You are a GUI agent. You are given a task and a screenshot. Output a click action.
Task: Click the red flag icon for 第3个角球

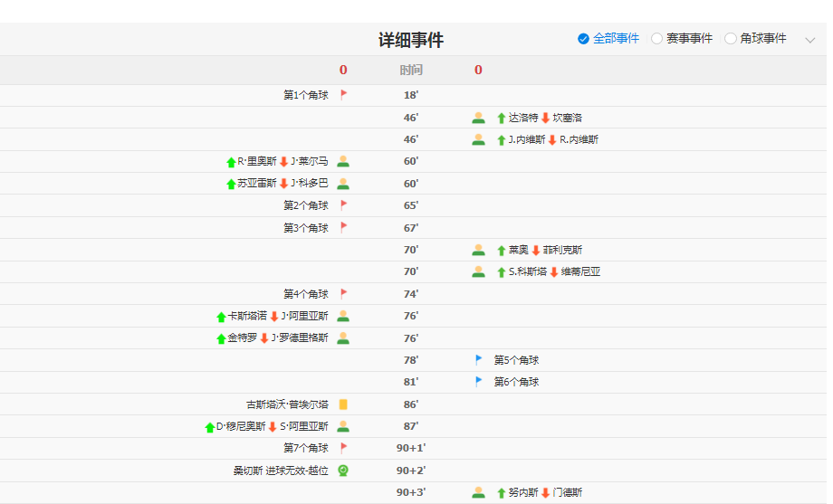point(344,227)
